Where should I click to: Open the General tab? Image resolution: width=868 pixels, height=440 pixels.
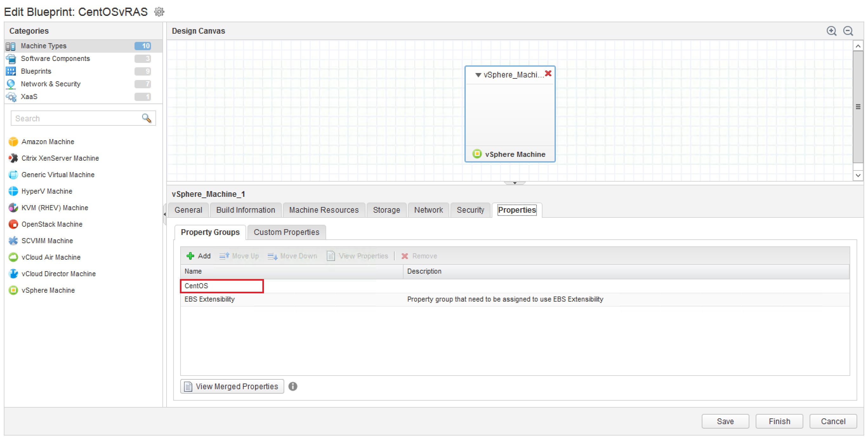pos(188,210)
